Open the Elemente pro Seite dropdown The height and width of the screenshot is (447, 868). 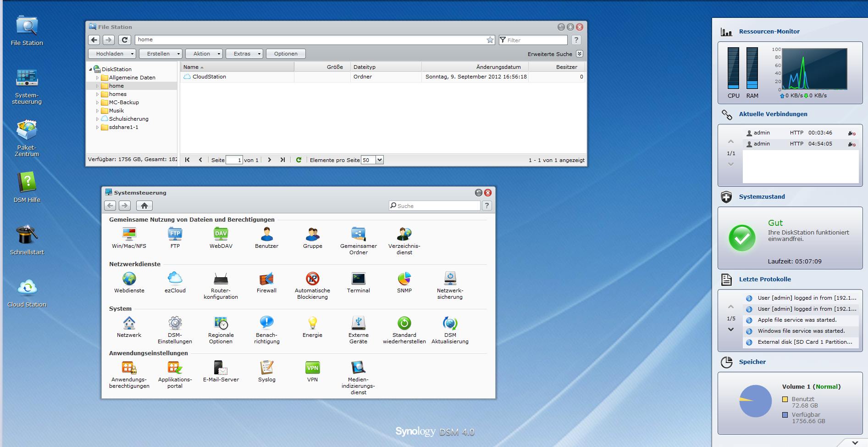(x=379, y=160)
